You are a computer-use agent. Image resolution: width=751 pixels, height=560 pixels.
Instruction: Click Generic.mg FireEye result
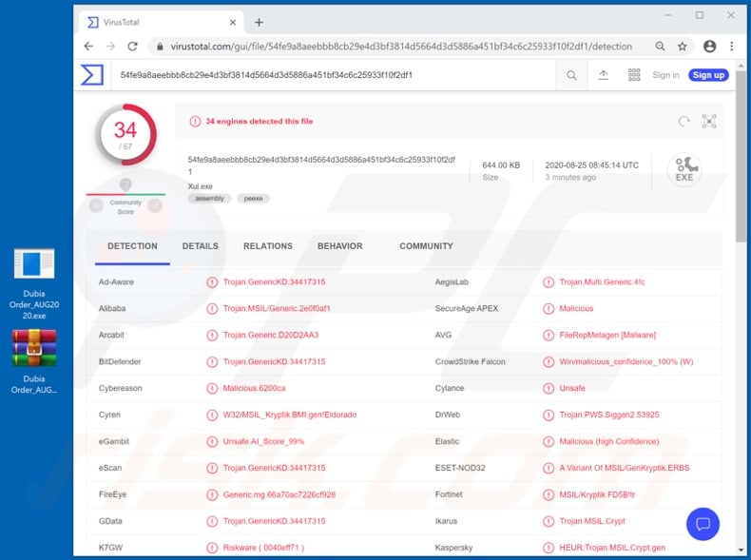pyautogui.click(x=279, y=494)
